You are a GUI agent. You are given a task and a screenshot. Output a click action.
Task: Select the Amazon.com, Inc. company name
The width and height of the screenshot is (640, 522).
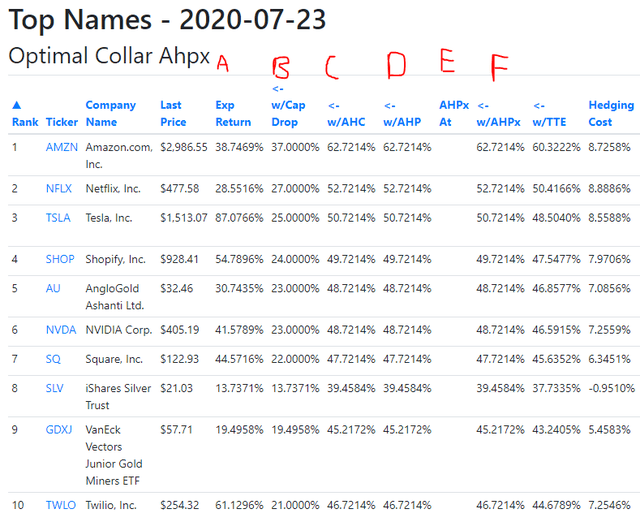point(119,155)
